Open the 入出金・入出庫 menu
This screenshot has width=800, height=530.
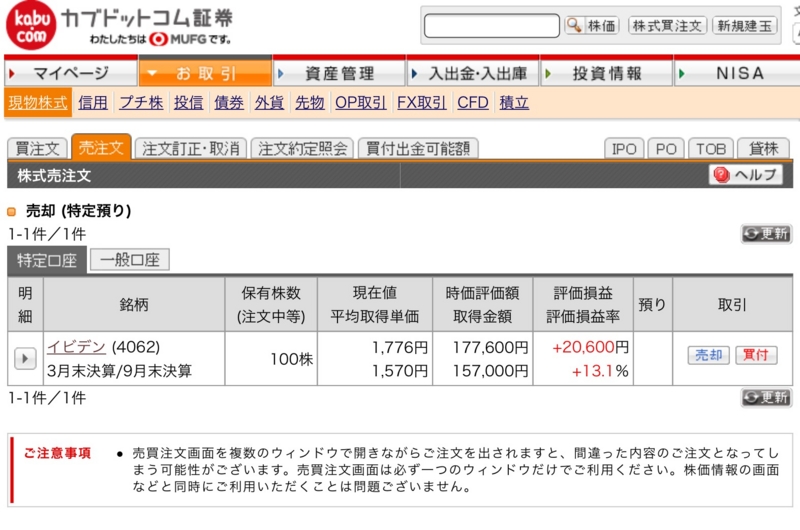473,73
